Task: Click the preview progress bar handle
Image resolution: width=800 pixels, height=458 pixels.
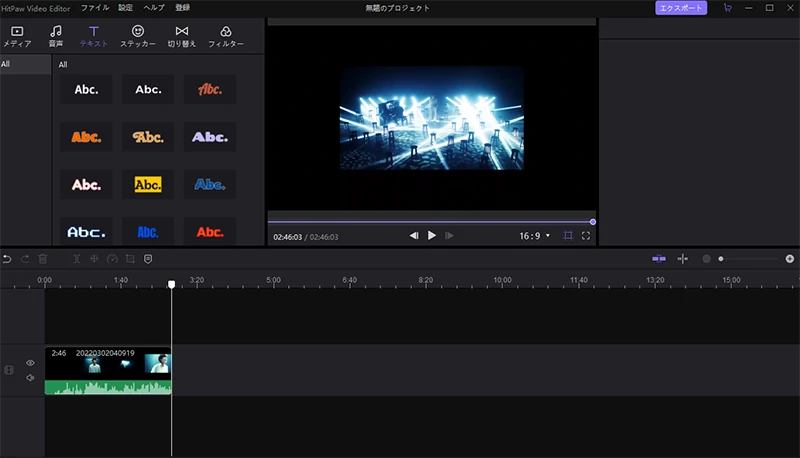Action: [x=592, y=222]
